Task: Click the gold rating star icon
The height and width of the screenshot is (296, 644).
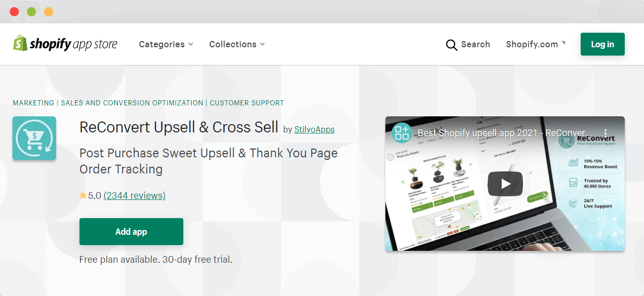Action: pyautogui.click(x=83, y=196)
